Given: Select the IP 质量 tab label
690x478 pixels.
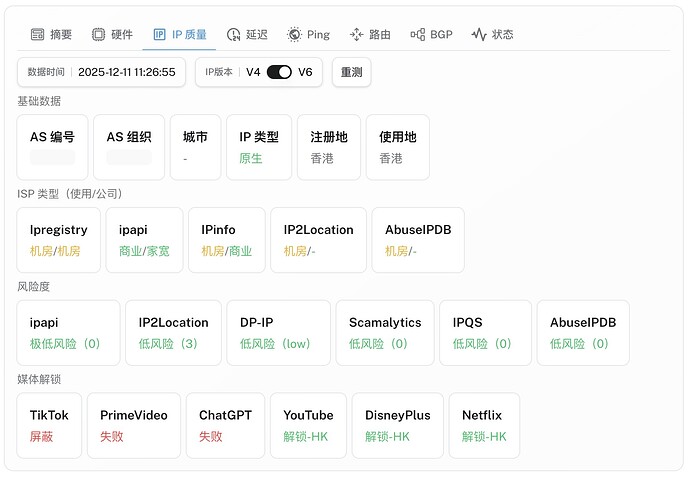Looking at the screenshot, I should click(x=189, y=34).
